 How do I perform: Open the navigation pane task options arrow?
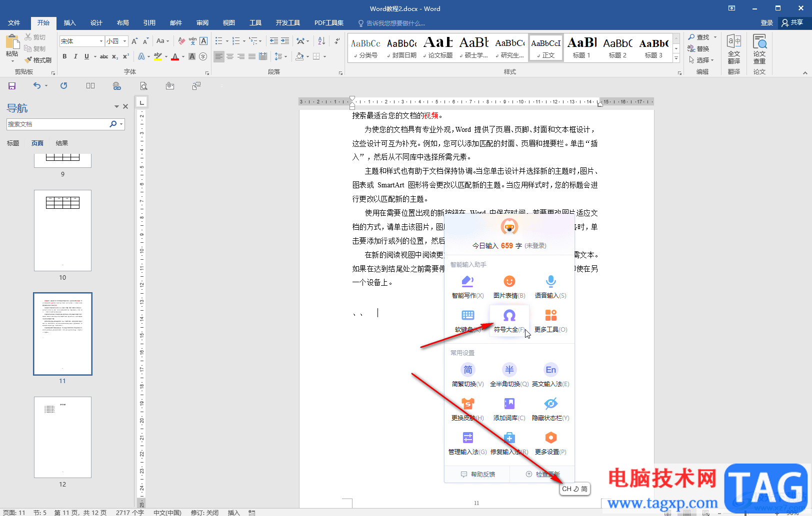click(116, 106)
